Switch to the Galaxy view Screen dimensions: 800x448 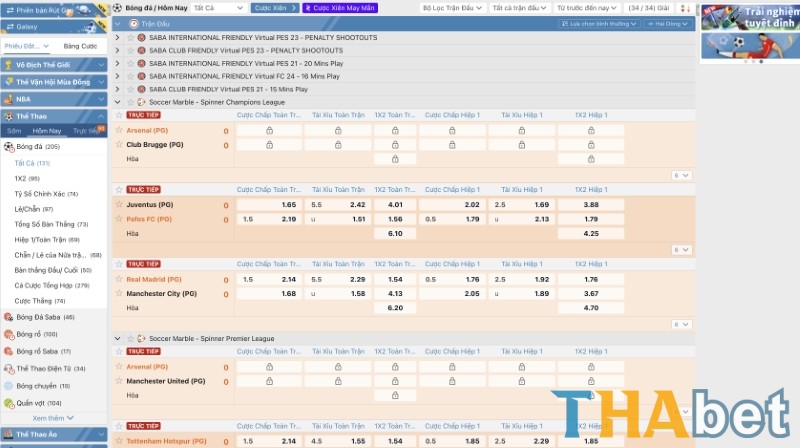(x=53, y=27)
